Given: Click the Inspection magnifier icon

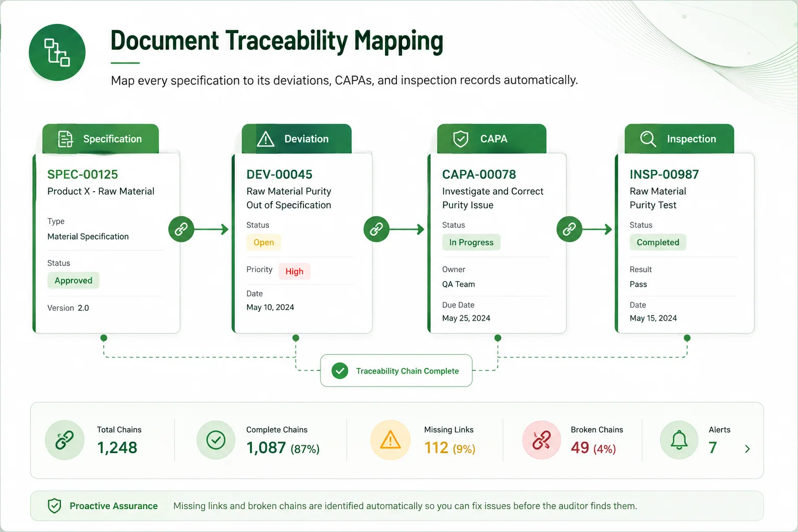Looking at the screenshot, I should (648, 139).
